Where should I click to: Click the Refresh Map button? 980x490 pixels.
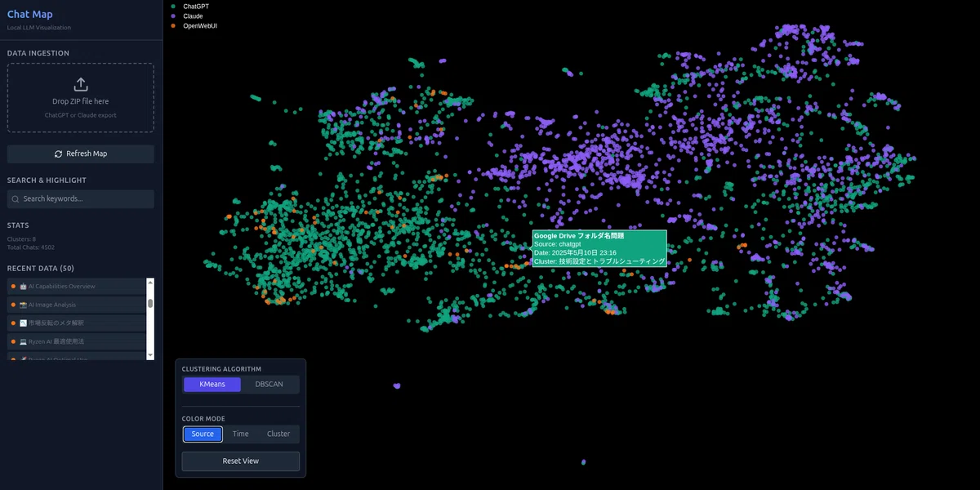[x=81, y=154]
